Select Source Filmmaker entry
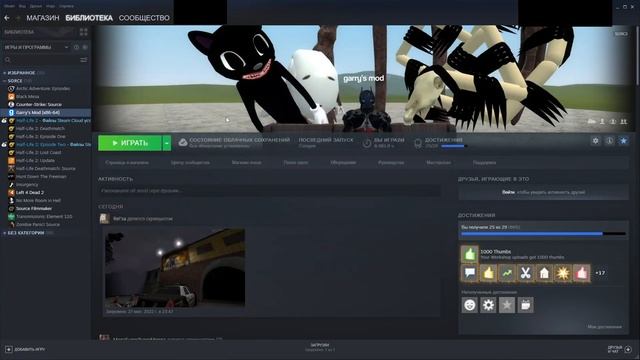The width and height of the screenshot is (640, 360). coord(34,209)
